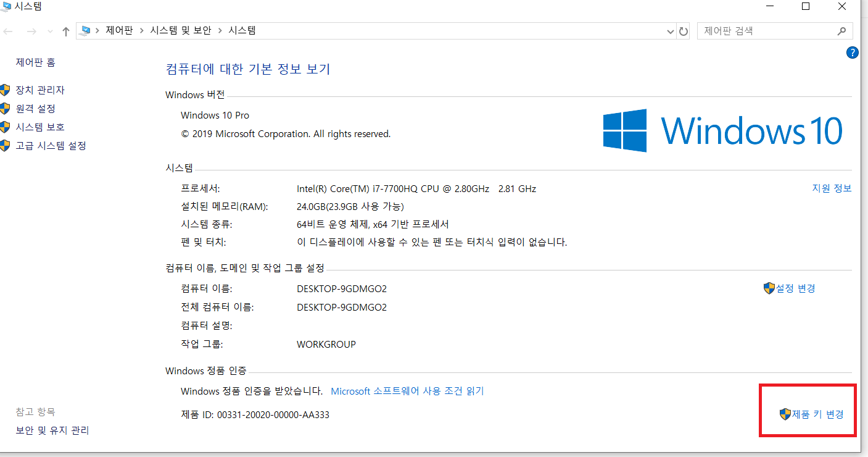868x457 pixels.
Task: Refresh the address bar location
Action: [683, 31]
